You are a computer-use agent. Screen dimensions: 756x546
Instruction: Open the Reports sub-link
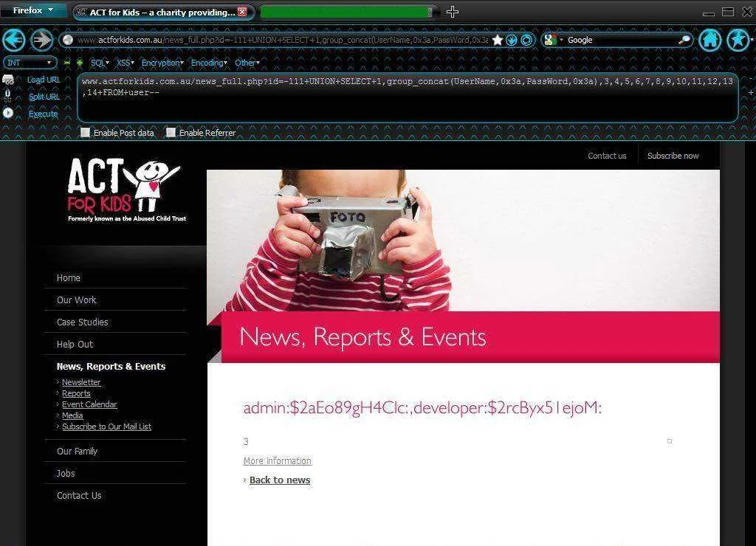(x=76, y=393)
